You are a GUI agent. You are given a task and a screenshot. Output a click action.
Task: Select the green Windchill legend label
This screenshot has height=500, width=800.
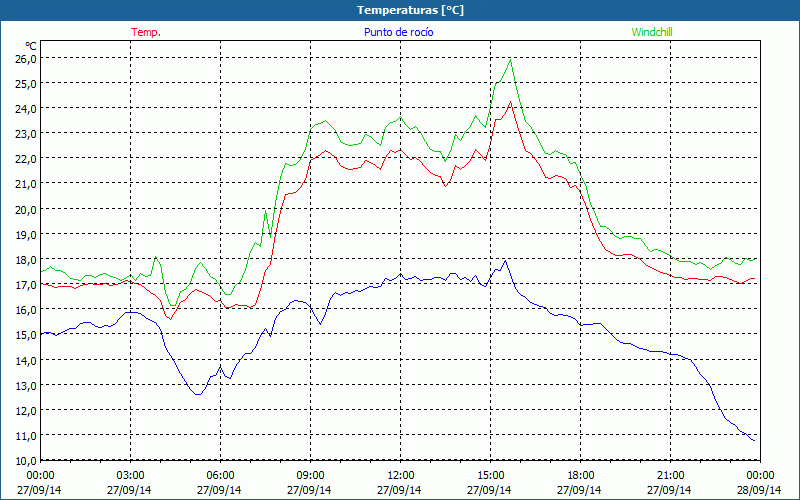pos(652,32)
